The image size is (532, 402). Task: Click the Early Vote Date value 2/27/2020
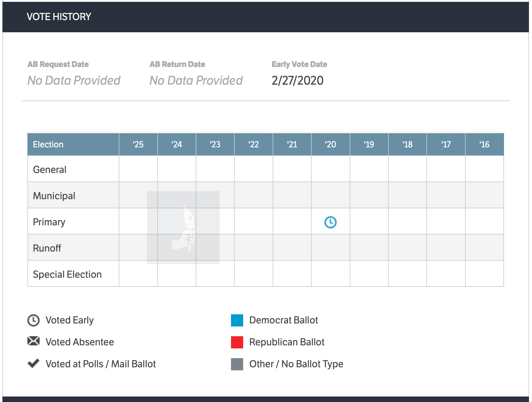[297, 80]
